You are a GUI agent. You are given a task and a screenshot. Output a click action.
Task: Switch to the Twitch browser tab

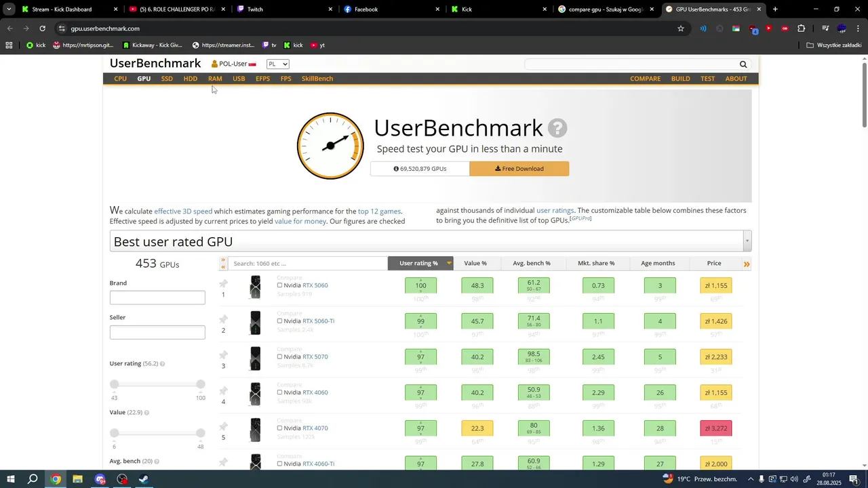pos(283,9)
